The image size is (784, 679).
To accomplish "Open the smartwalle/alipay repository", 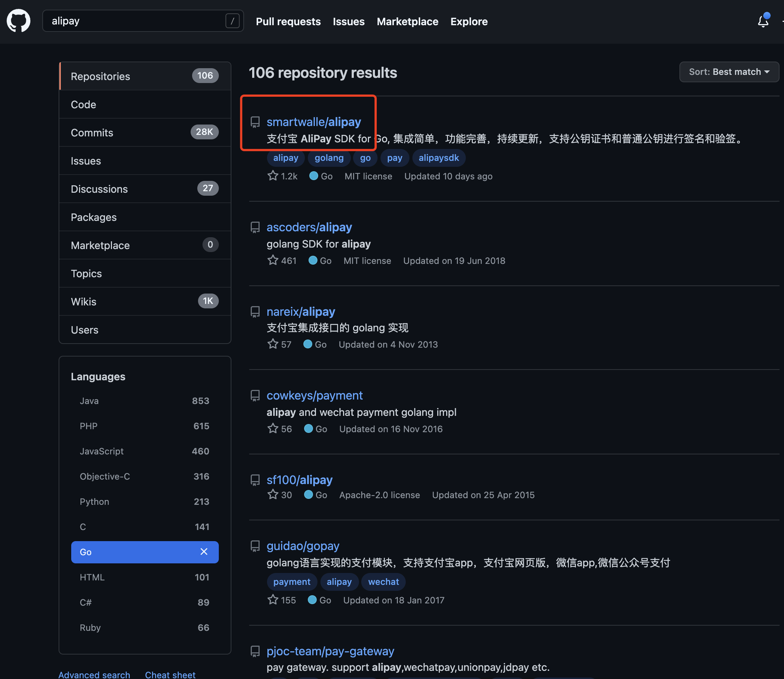I will click(x=313, y=122).
